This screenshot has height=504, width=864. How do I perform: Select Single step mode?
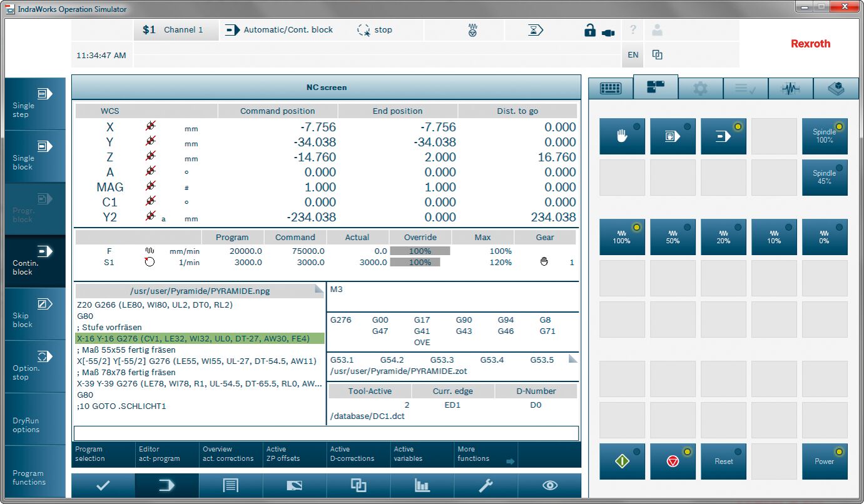click(x=35, y=104)
